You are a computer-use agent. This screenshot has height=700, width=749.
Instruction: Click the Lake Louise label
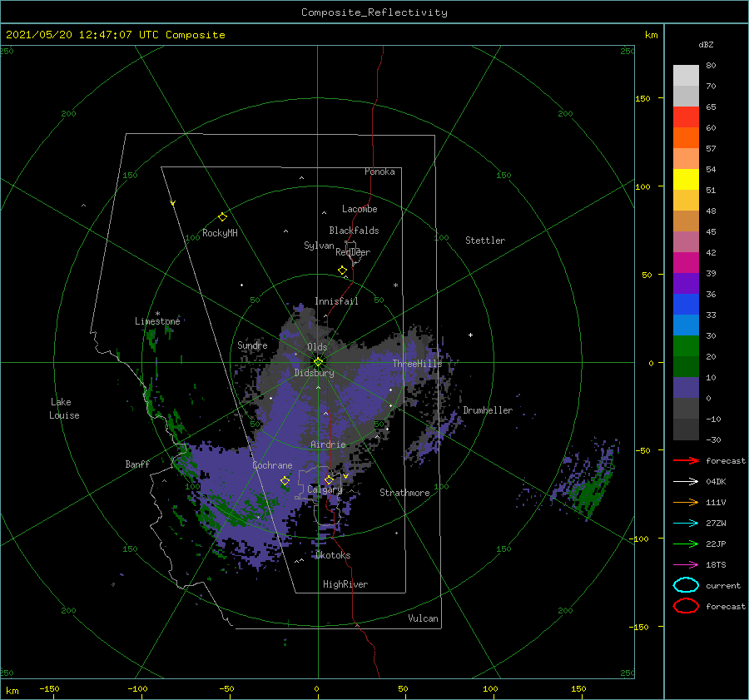point(64,409)
